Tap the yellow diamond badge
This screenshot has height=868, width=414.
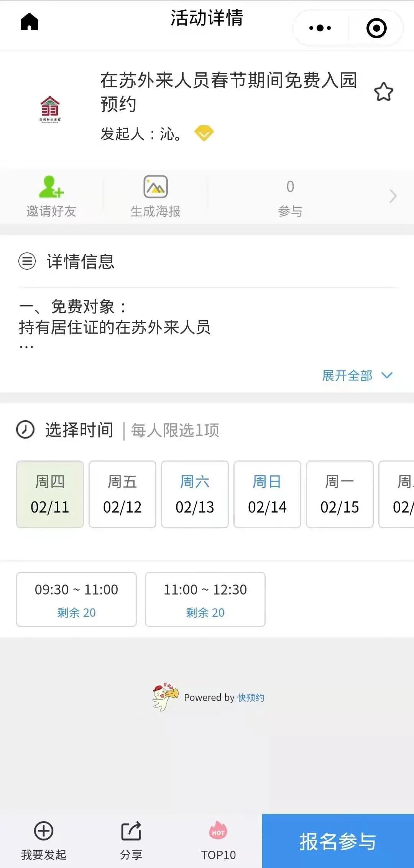[204, 133]
